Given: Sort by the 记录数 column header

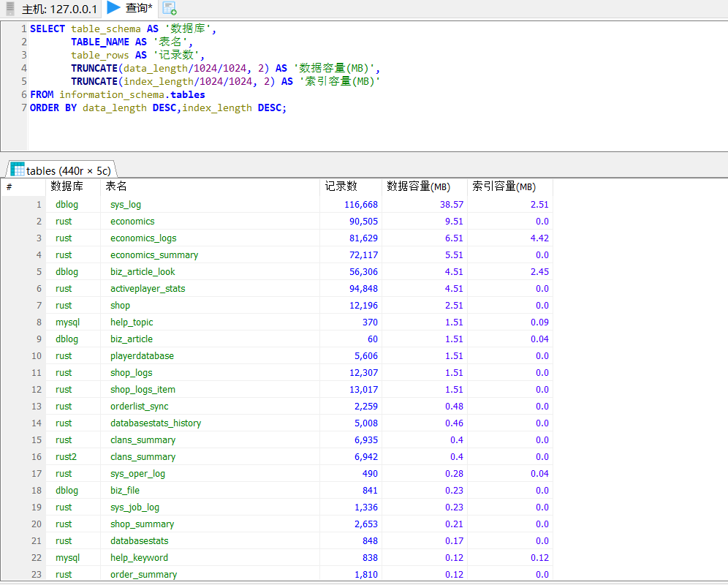Looking at the screenshot, I should click(x=351, y=186).
